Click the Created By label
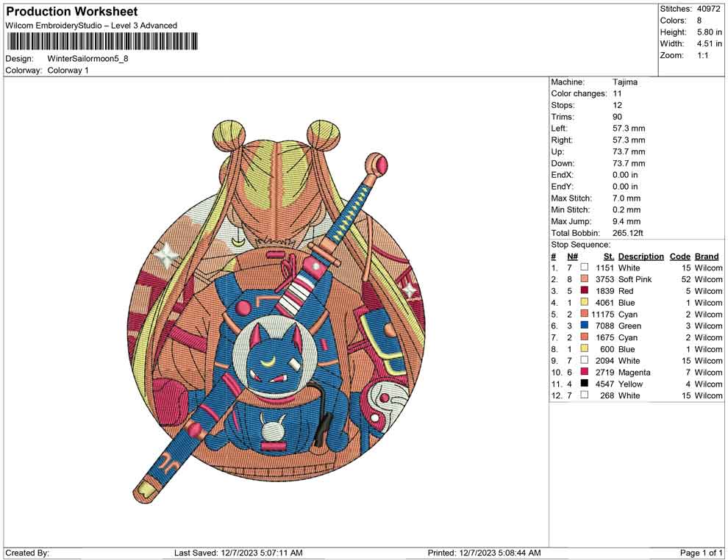This screenshot has width=728, height=560. click(x=27, y=553)
